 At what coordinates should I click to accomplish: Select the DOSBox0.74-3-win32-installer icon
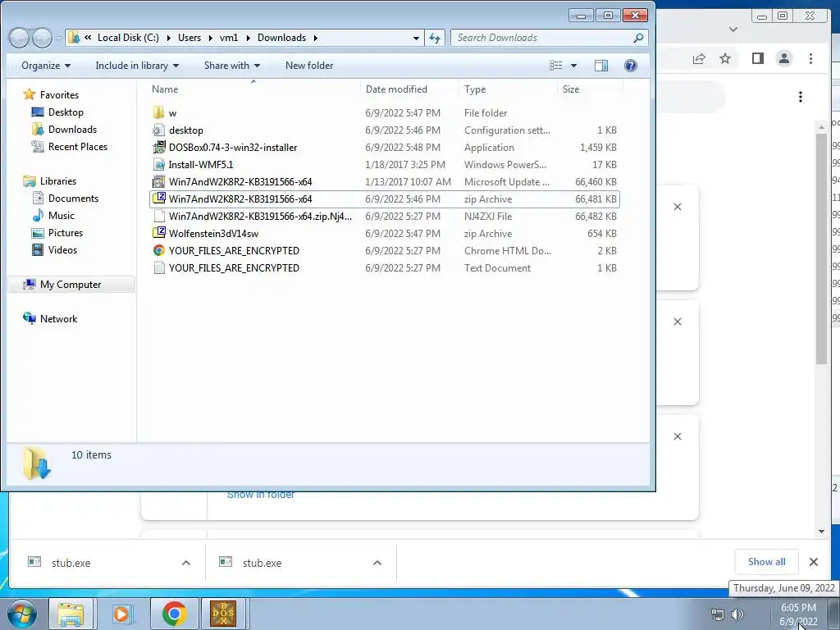pyautogui.click(x=158, y=148)
